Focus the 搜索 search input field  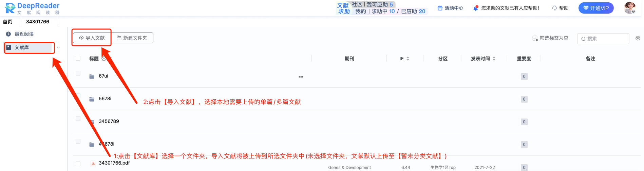(x=603, y=39)
